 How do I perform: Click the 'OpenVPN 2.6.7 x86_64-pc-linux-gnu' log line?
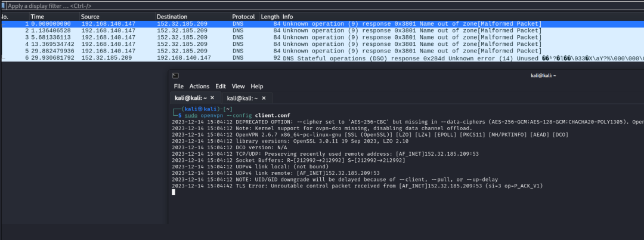click(x=370, y=135)
